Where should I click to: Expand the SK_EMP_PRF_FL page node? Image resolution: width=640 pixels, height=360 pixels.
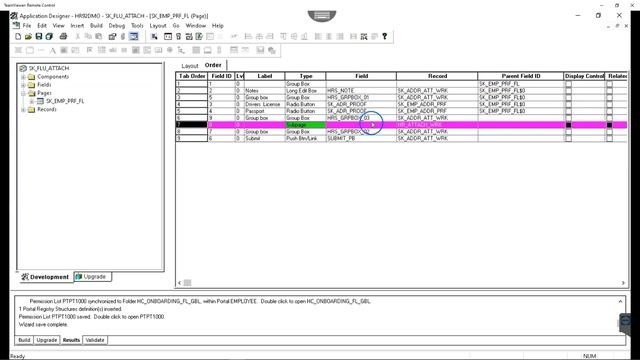32,101
